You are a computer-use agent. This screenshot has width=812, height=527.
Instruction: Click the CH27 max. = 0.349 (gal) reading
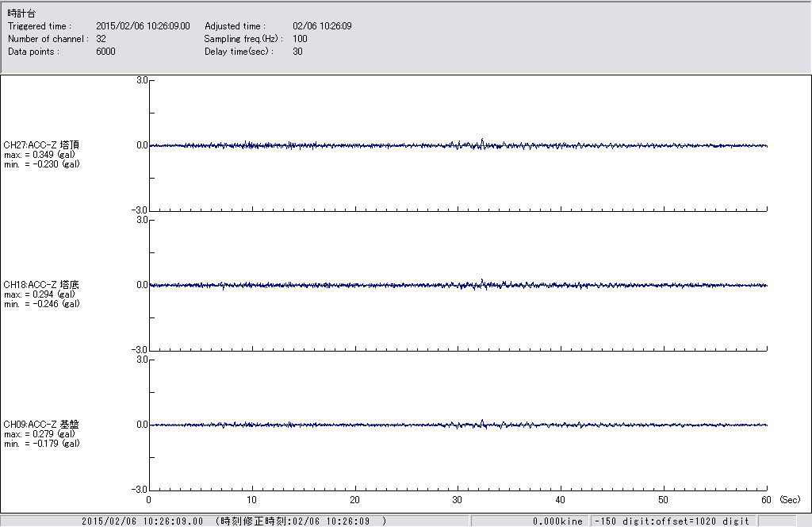tap(40, 155)
